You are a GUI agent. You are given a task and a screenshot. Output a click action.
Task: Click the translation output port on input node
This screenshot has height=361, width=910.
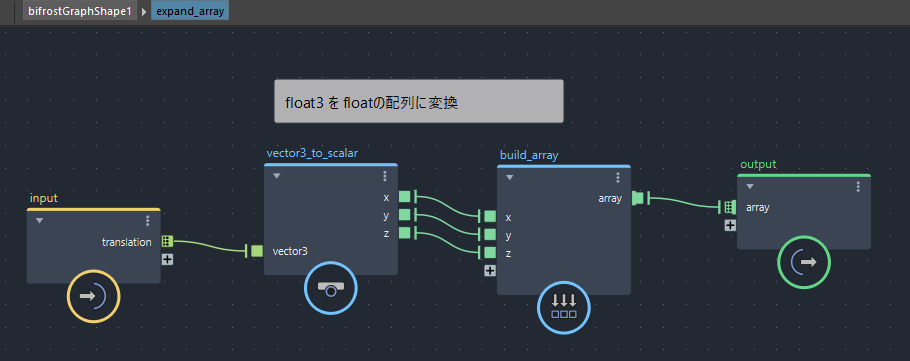point(167,242)
